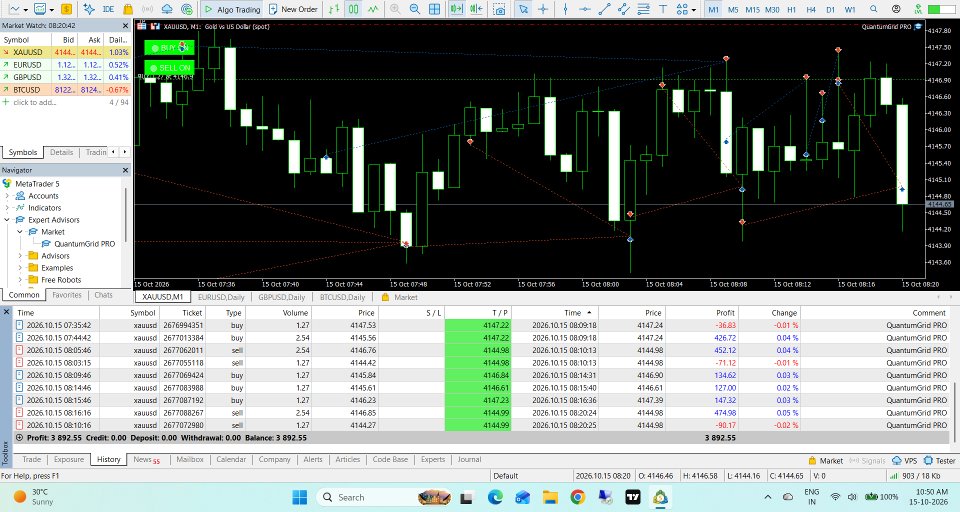Click 'click to add...' symbol field

(x=34, y=102)
